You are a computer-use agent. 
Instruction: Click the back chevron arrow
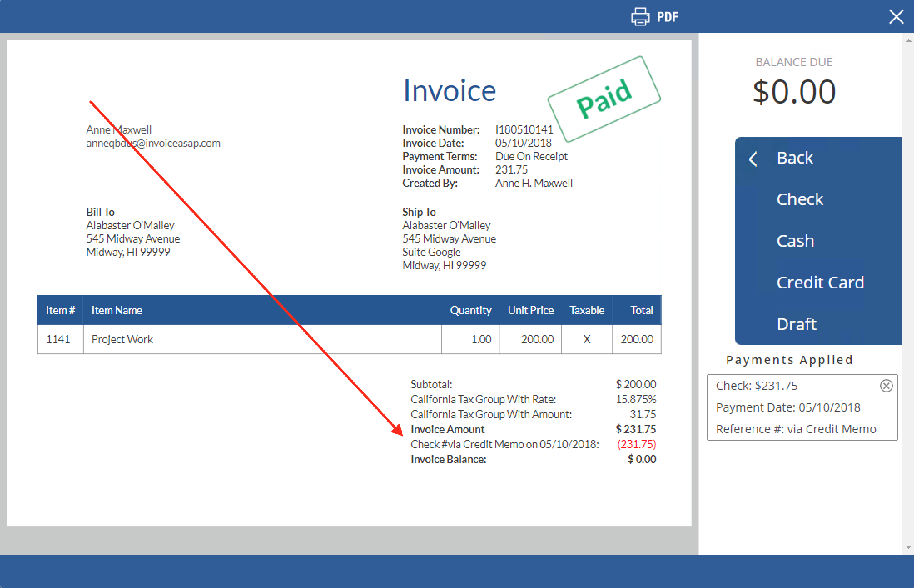(753, 159)
